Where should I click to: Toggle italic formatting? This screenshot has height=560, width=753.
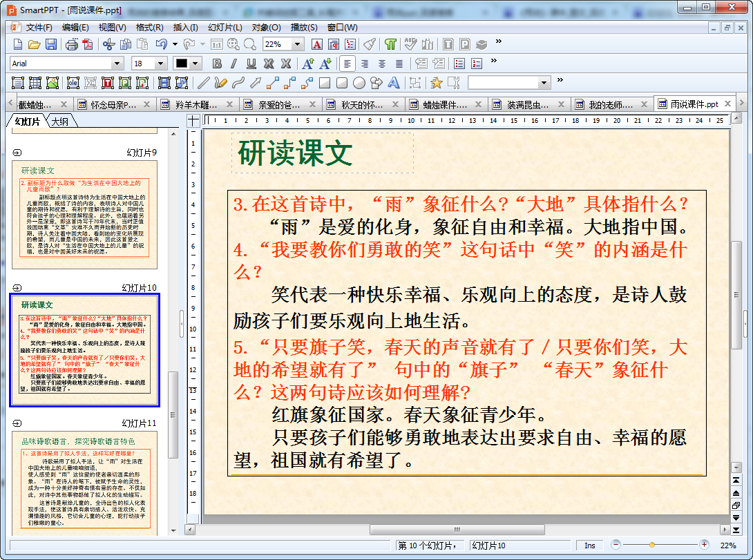tap(233, 64)
